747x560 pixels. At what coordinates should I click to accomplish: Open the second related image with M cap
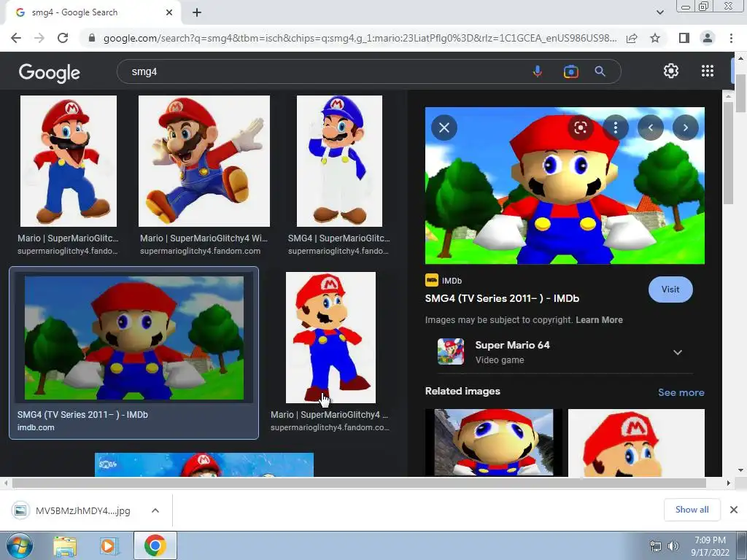tap(636, 443)
